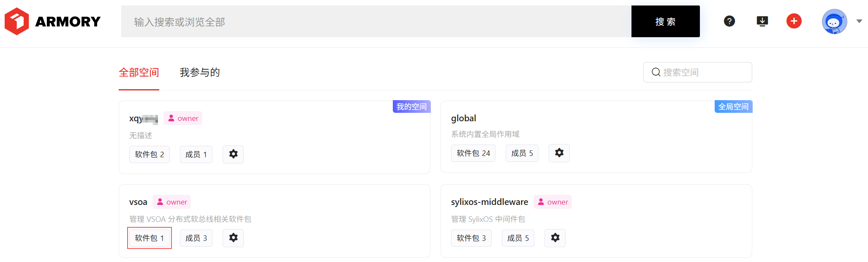Open the user avatar profile
The image size is (868, 262).
pyautogui.click(x=834, y=22)
